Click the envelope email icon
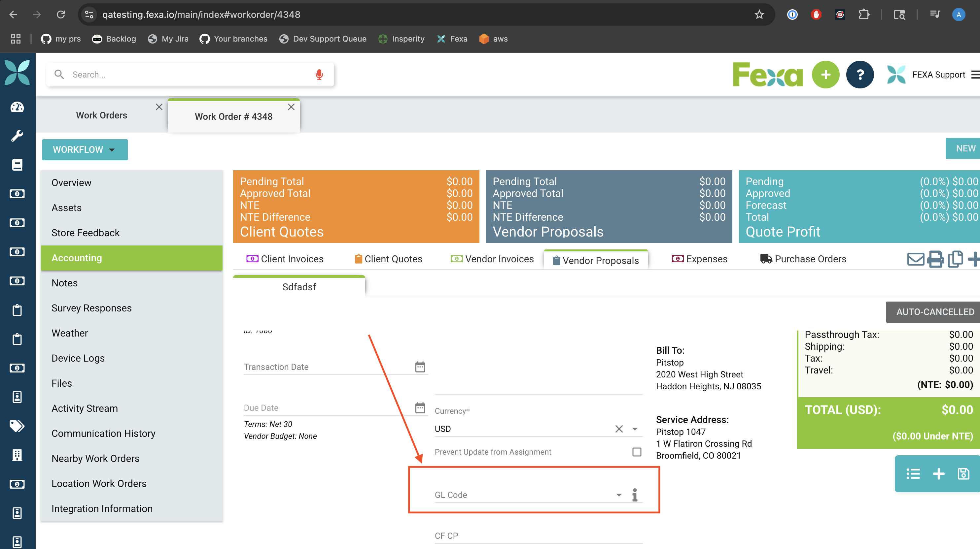 coord(915,259)
